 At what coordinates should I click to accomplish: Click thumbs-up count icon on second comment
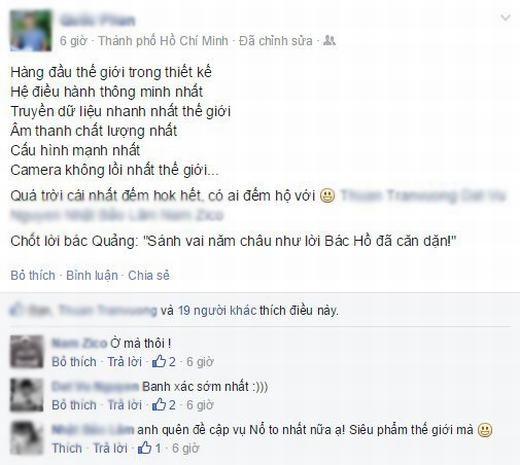[159, 404]
